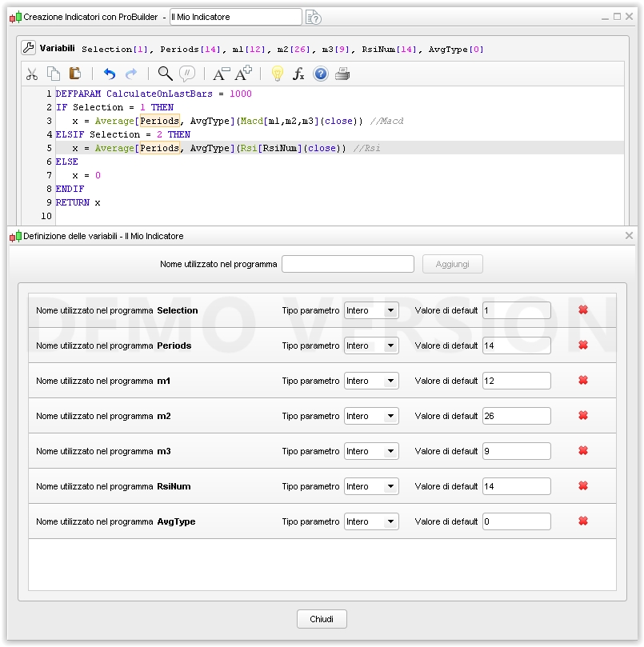Open Tipo parametro dropdown for RsiNum

pos(371,486)
